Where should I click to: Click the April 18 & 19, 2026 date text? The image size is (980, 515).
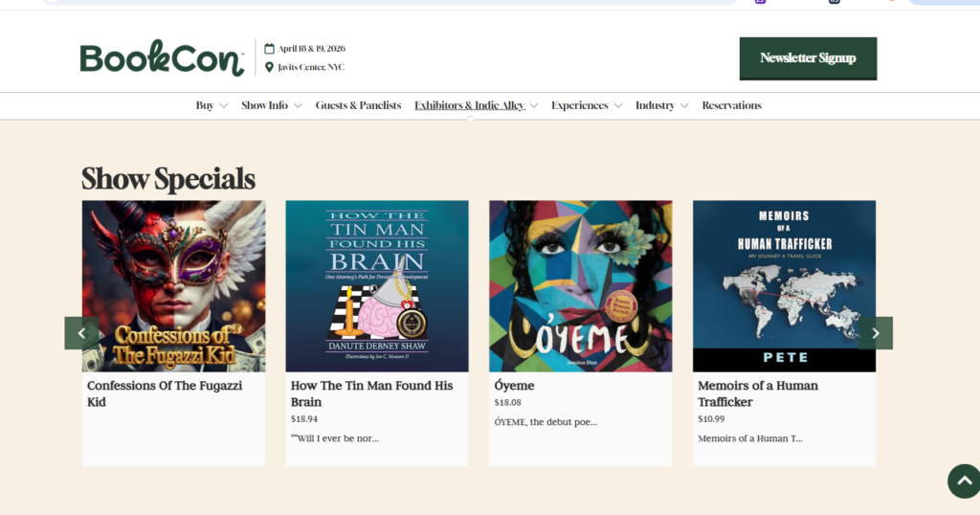click(x=311, y=48)
